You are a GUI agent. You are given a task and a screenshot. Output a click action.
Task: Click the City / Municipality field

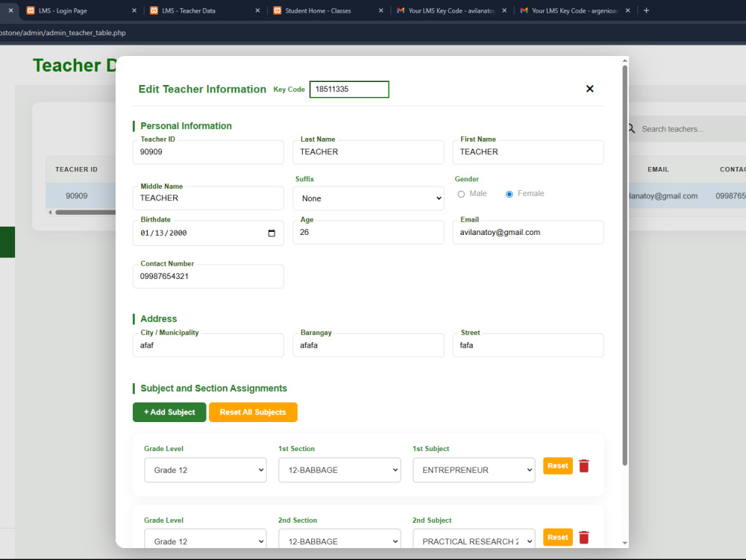coord(208,345)
